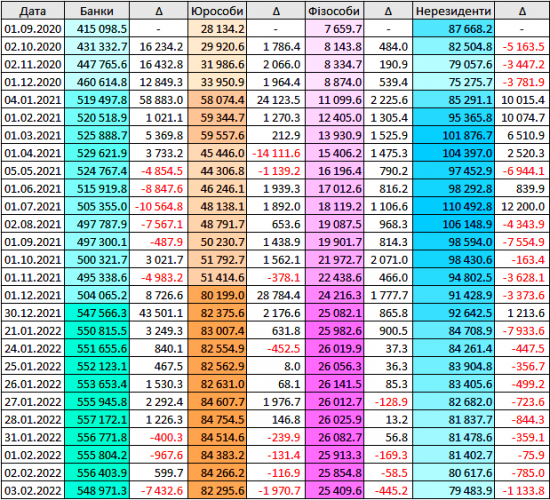The image size is (550, 500).
Task: Click the Банки value 415 098.5
Action: [x=97, y=29]
